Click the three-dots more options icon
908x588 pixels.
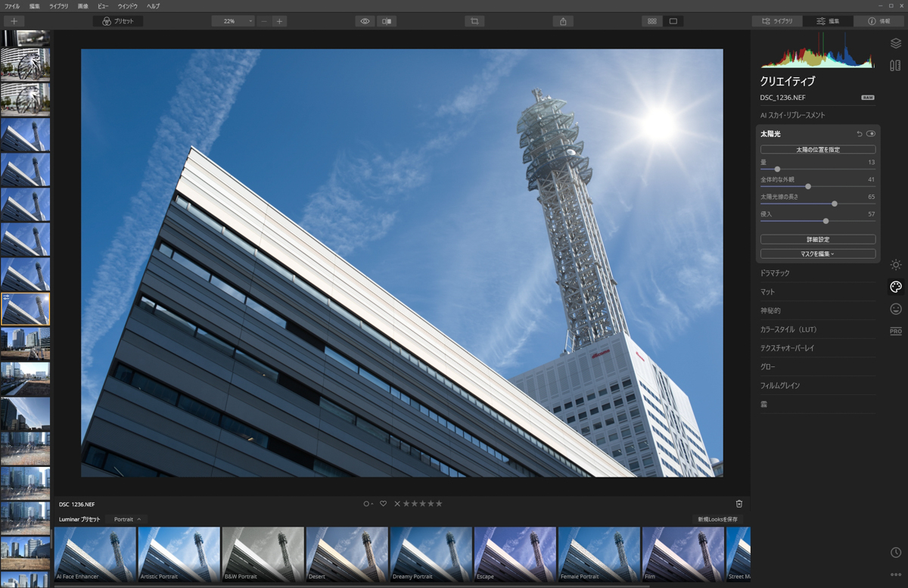896,574
